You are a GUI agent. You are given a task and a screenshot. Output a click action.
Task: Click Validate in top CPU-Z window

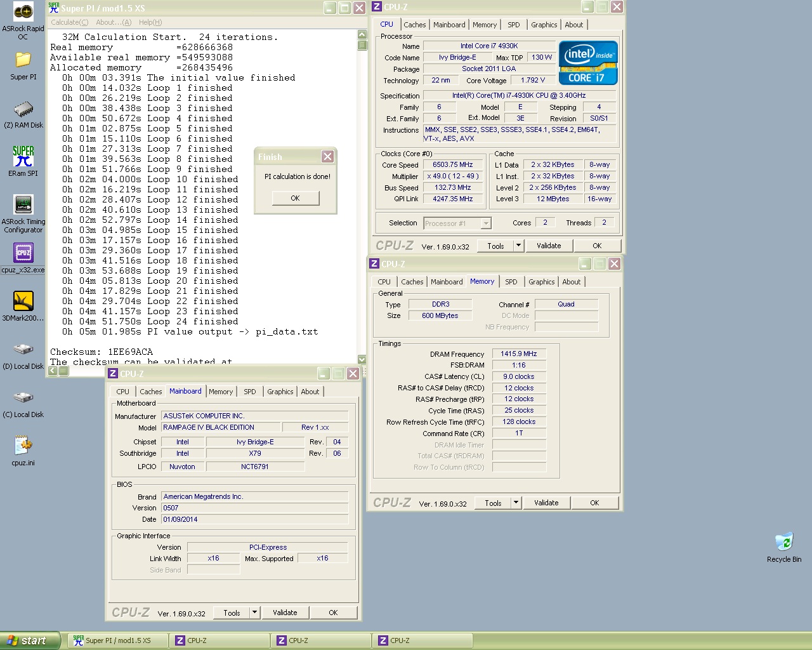[549, 246]
